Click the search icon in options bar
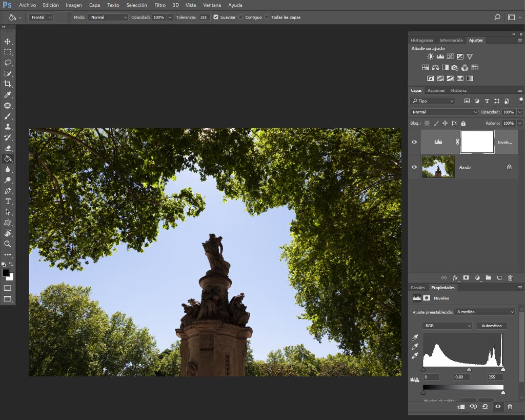525x420 pixels. pyautogui.click(x=497, y=17)
